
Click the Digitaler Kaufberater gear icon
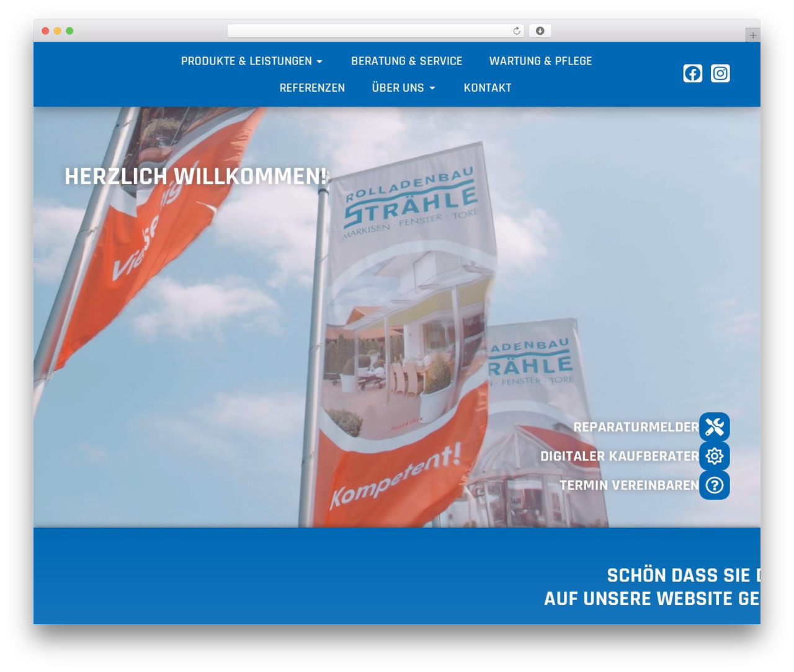pyautogui.click(x=715, y=456)
